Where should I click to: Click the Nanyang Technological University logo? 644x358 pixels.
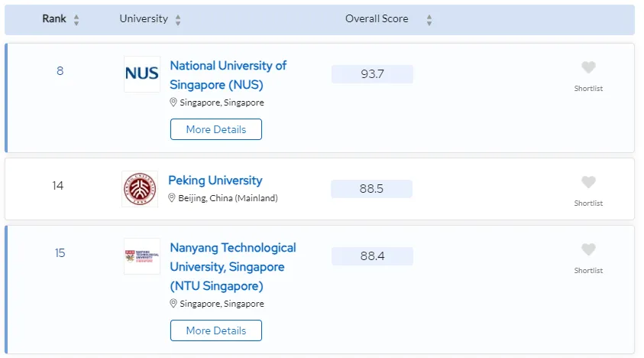click(142, 256)
